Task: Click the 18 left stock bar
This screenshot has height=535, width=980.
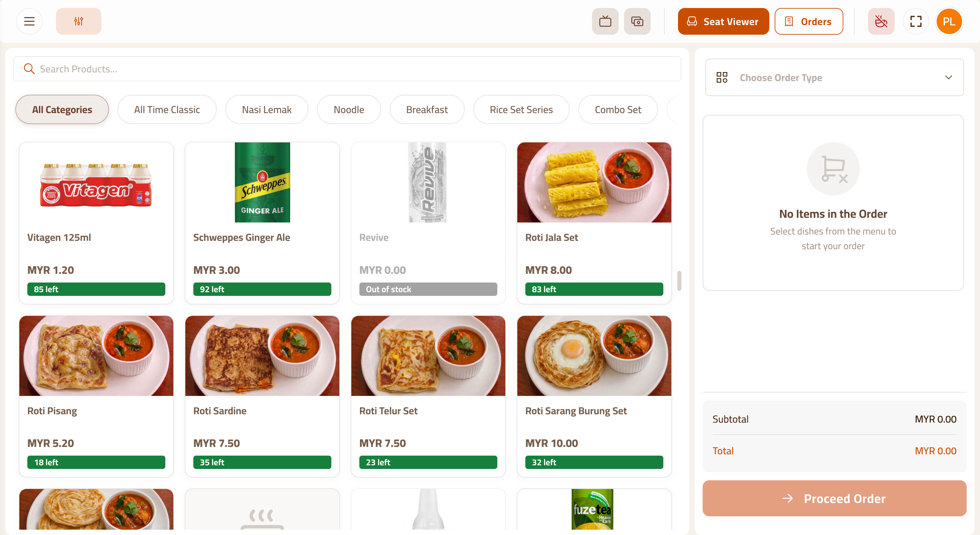Action: (96, 462)
